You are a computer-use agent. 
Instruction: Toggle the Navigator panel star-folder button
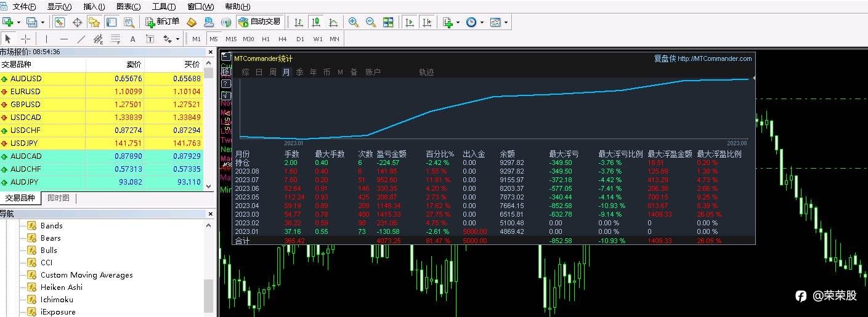[94, 22]
